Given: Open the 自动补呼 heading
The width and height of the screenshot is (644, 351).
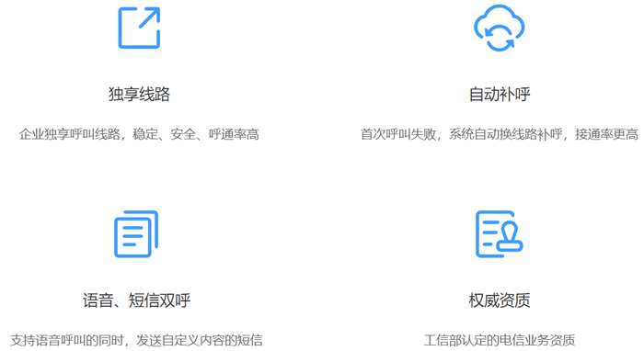Looking at the screenshot, I should click(x=500, y=95).
